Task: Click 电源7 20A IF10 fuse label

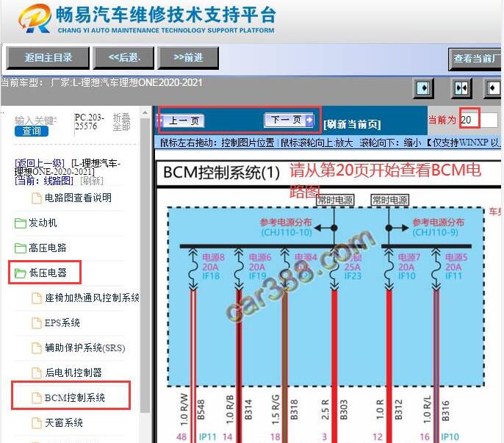Action: click(409, 267)
